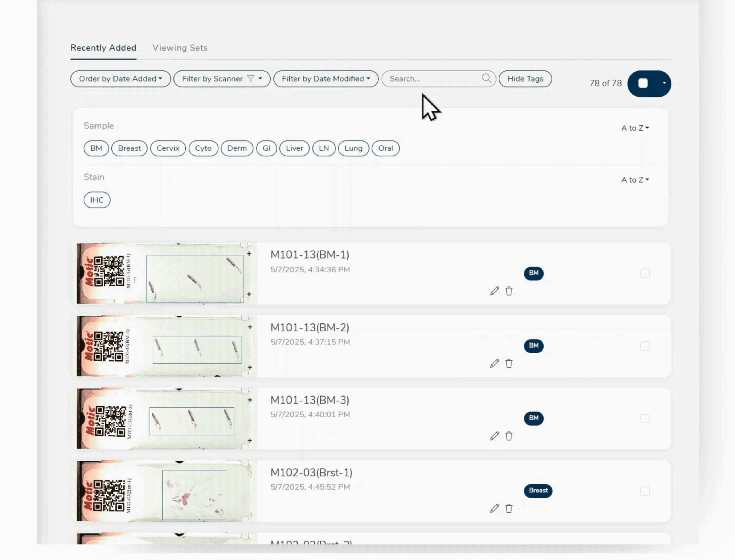The width and height of the screenshot is (735, 560).
Task: Delete slide M101-13(BM-1) with trash icon
Action: click(509, 291)
